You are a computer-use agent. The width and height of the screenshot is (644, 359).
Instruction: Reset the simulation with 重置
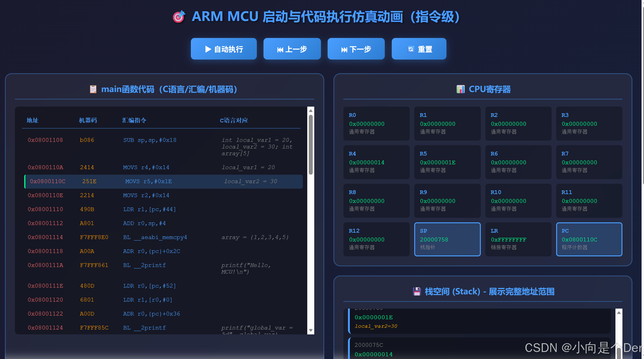(x=419, y=49)
